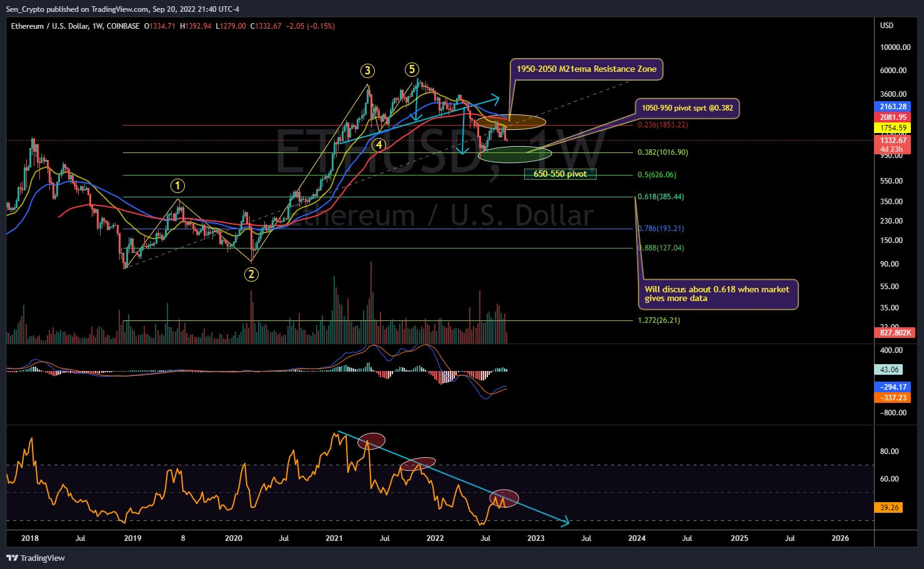Click the TradingView logo at the bottom

pos(36,558)
